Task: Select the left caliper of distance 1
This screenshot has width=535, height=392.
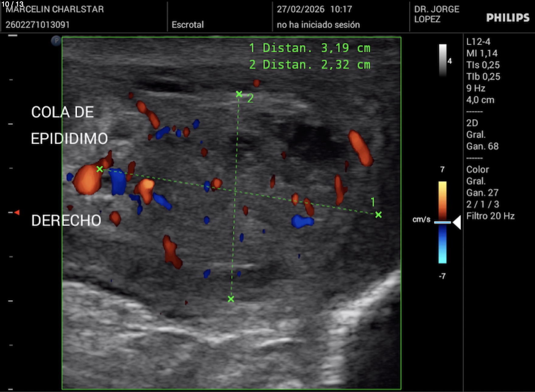Action: (100, 169)
